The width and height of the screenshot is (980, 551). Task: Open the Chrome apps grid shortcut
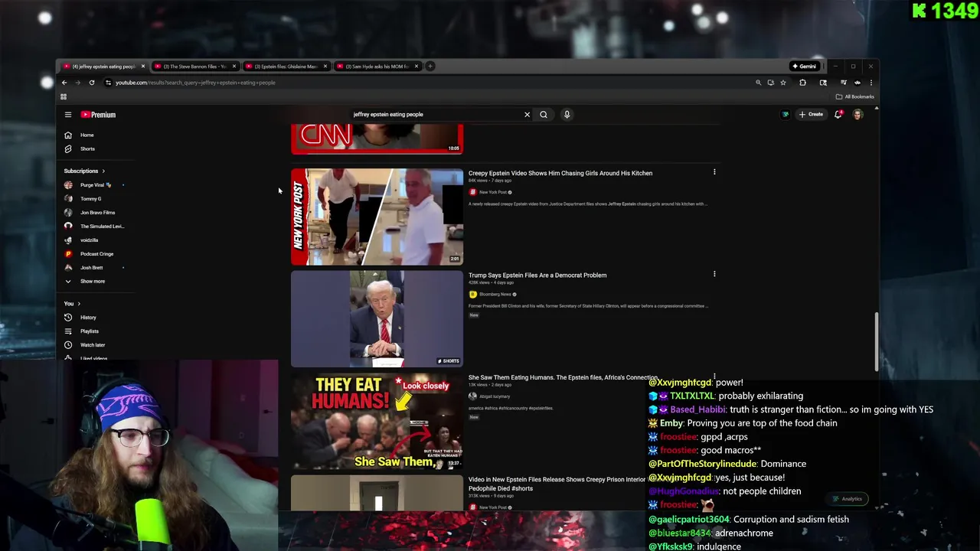point(64,97)
